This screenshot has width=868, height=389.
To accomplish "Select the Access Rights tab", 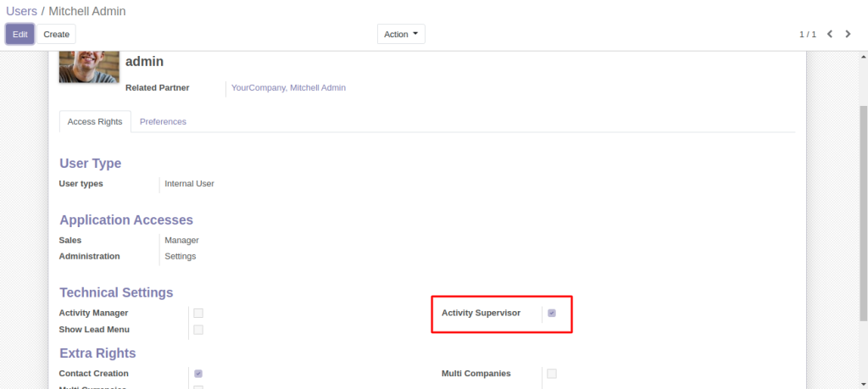I will pos(95,122).
